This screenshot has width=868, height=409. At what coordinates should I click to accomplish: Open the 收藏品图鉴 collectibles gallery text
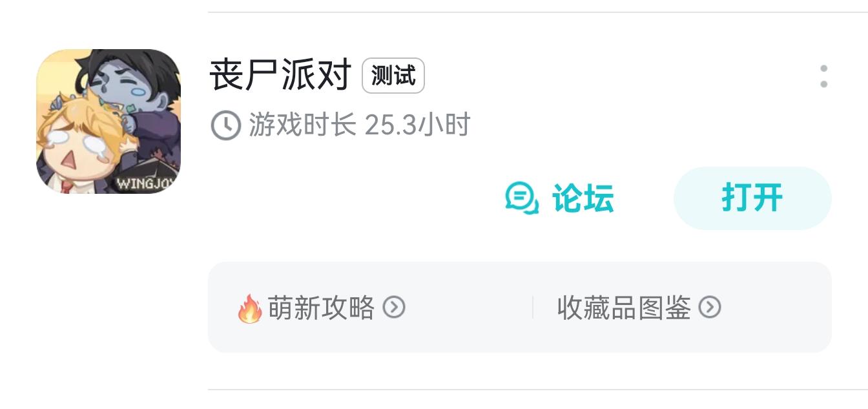(x=625, y=308)
